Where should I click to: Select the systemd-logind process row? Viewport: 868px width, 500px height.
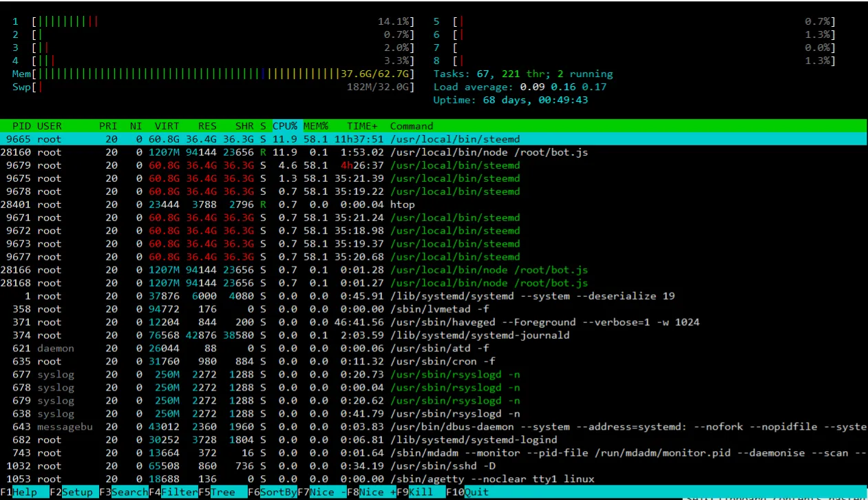(434, 440)
